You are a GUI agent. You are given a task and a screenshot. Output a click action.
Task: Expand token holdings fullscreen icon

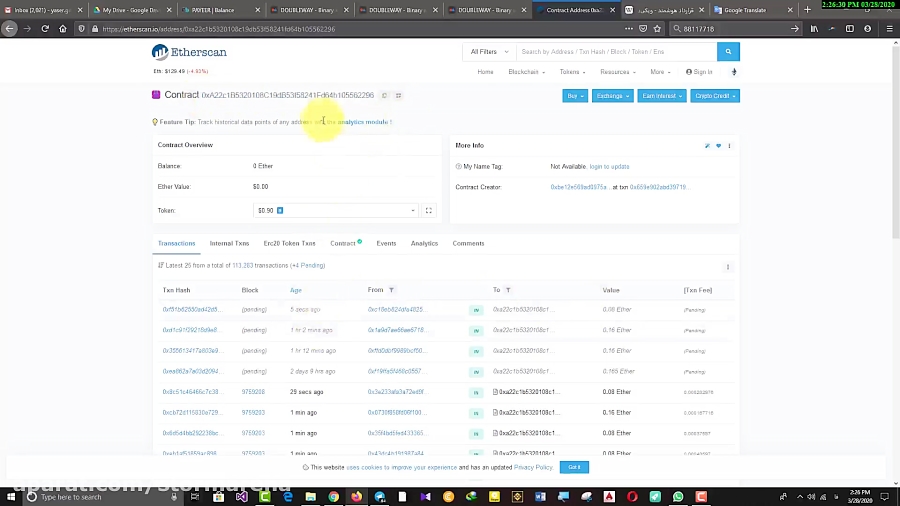(428, 211)
